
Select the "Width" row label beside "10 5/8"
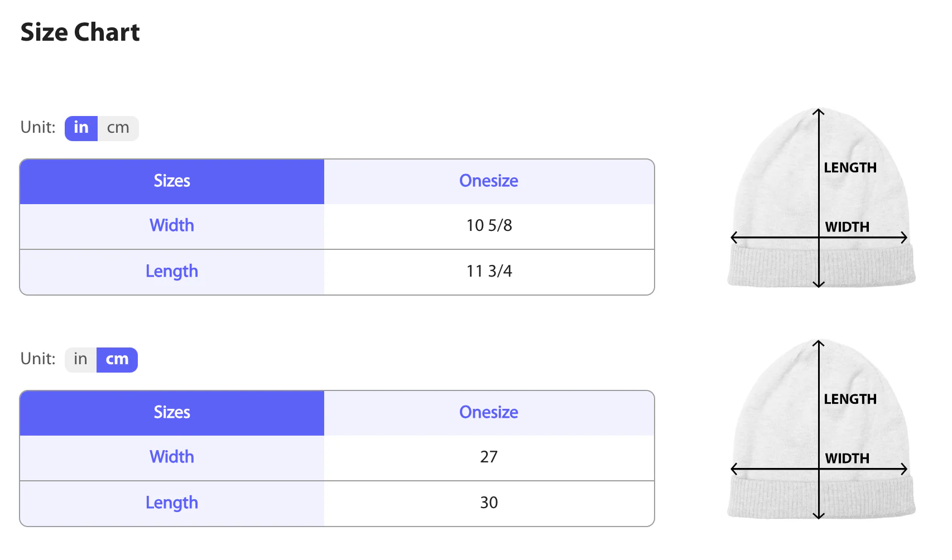(x=172, y=225)
